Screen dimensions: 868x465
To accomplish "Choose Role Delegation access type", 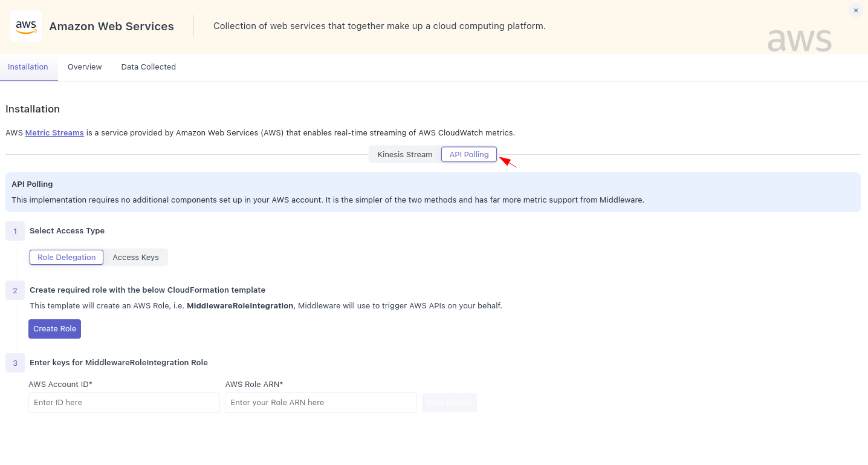I will pos(66,257).
